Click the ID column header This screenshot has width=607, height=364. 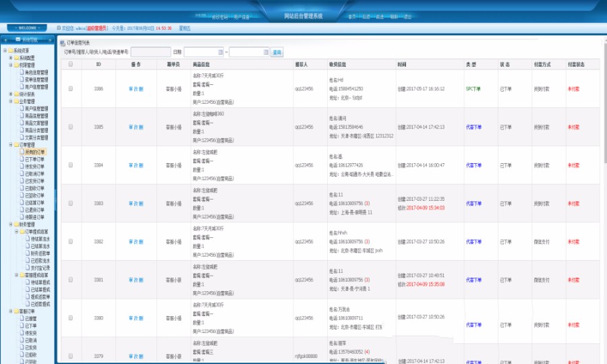click(98, 64)
